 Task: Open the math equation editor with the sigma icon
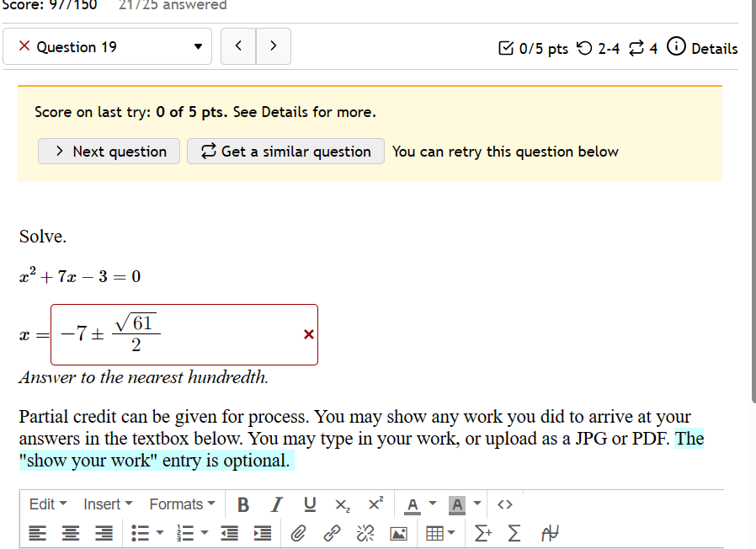pos(514,532)
